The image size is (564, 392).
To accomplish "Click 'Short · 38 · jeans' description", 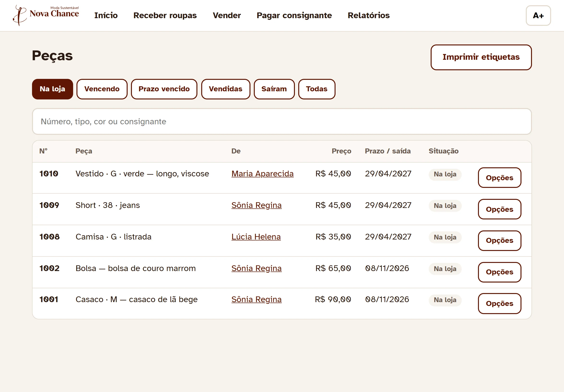I will coord(108,205).
